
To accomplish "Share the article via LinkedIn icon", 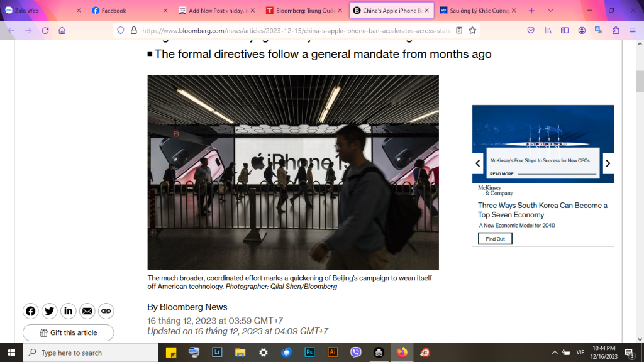I will pos(69,311).
